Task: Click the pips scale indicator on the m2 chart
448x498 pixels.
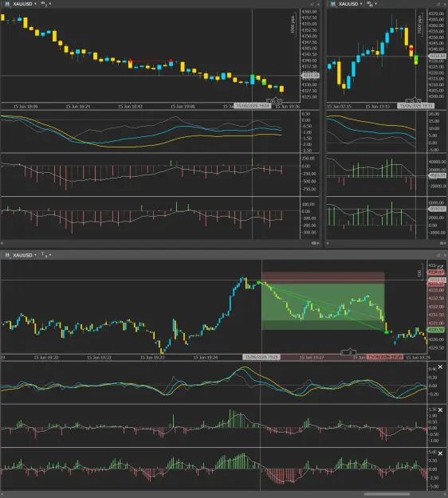Action: click(293, 25)
